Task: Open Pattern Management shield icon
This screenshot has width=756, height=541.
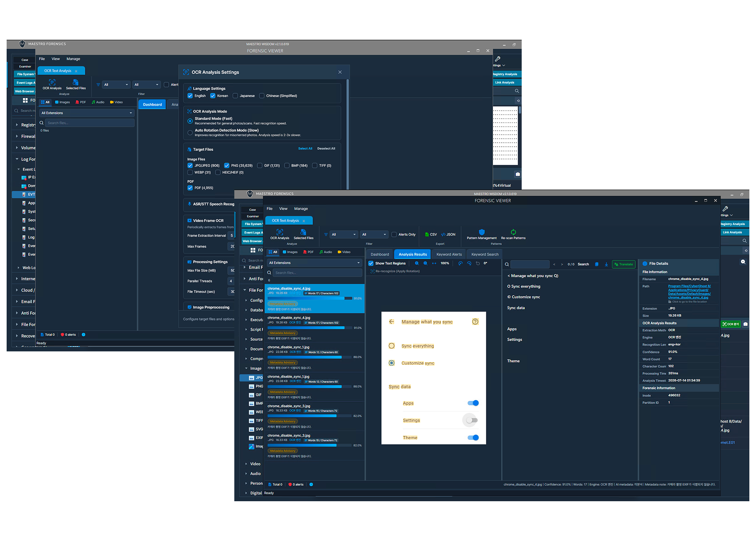Action: pos(482,232)
